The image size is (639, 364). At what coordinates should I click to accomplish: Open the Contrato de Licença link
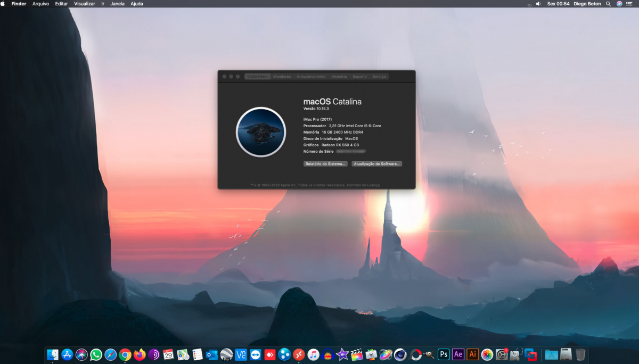[x=363, y=185]
